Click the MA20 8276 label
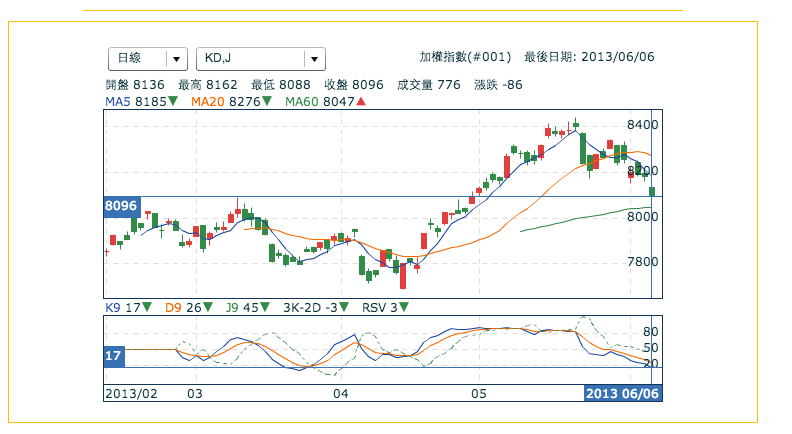This screenshot has width=792, height=434. click(226, 102)
